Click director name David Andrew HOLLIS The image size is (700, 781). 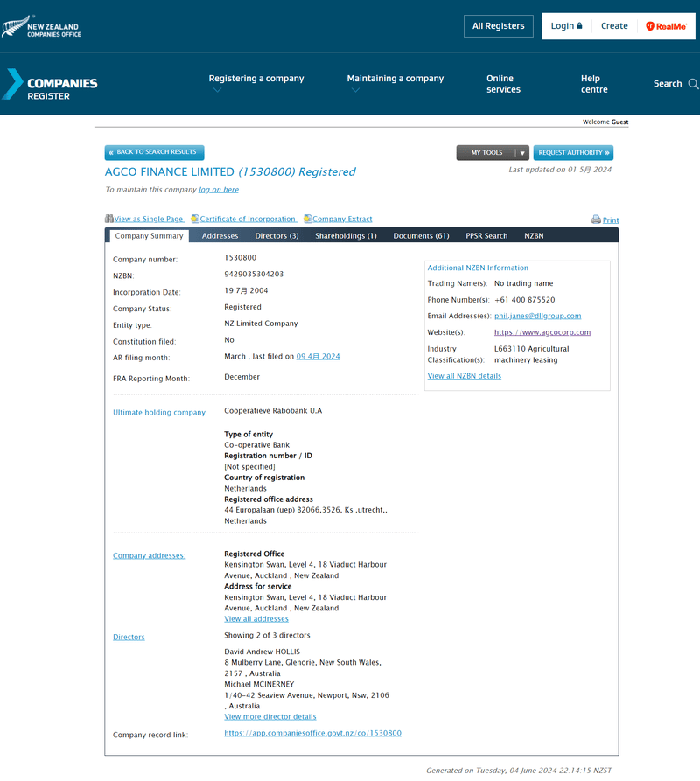[262, 652]
